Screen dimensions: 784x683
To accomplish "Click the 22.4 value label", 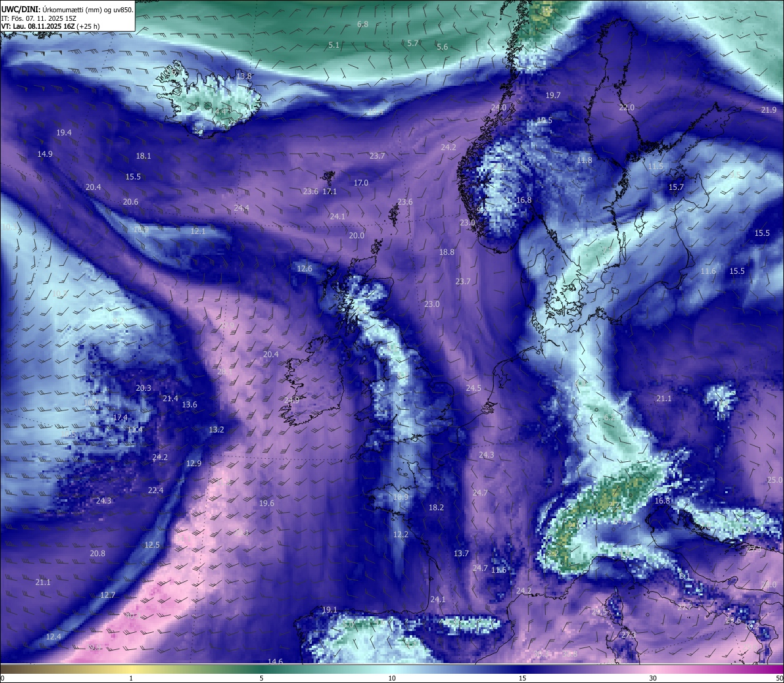I will [x=156, y=491].
